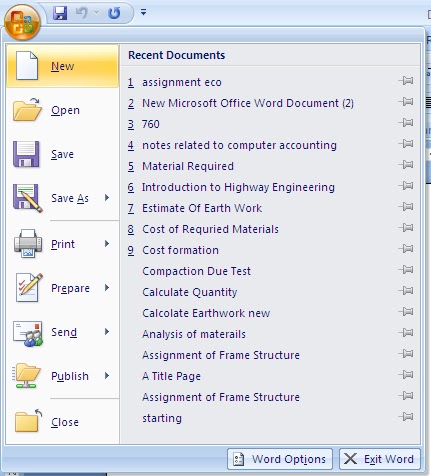
Task: Open 'New Microsoft Office Word Document (2)'
Action: [248, 103]
